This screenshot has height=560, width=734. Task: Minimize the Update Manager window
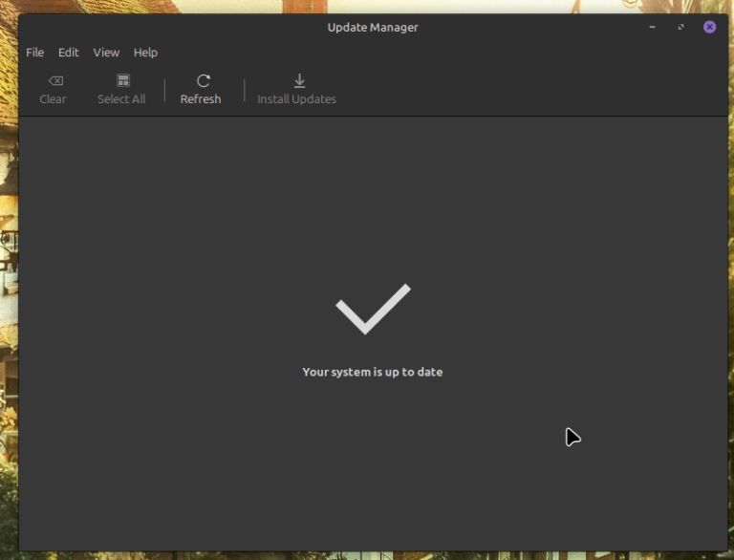pyautogui.click(x=652, y=27)
